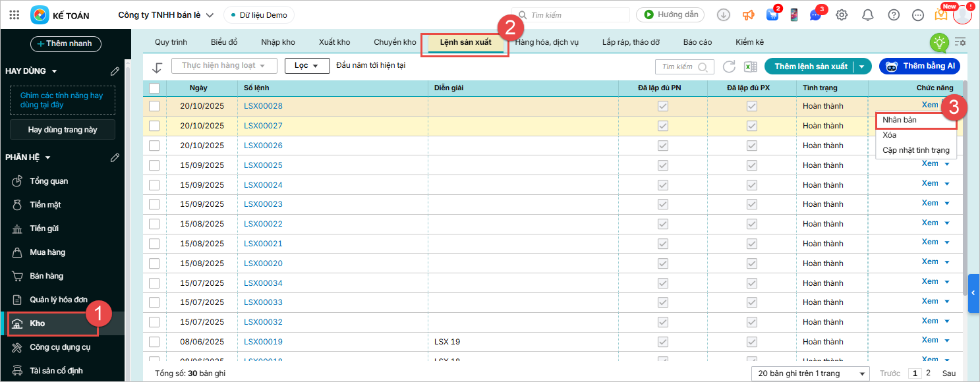Expand the Lọc filter dropdown
The width and height of the screenshot is (980, 382).
306,66
